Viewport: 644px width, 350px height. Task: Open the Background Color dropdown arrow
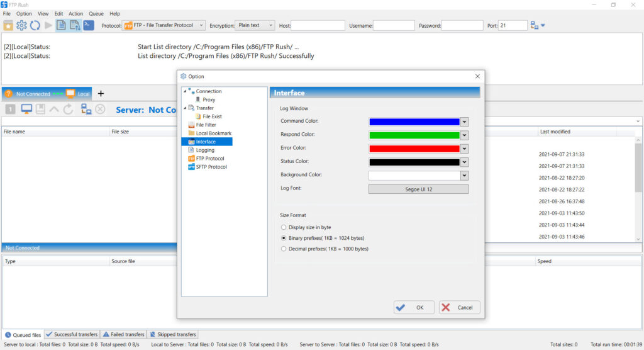coord(464,176)
